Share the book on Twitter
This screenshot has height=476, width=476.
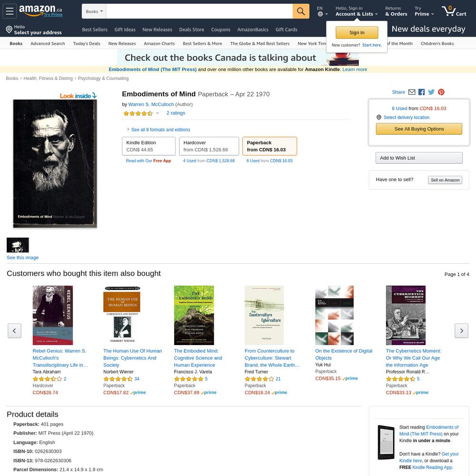(431, 92)
